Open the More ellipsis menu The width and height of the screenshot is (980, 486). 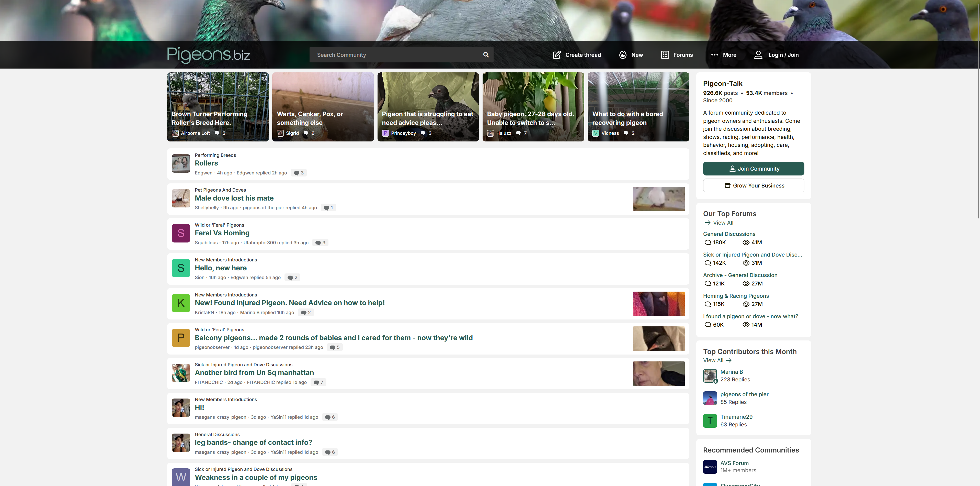click(x=715, y=55)
